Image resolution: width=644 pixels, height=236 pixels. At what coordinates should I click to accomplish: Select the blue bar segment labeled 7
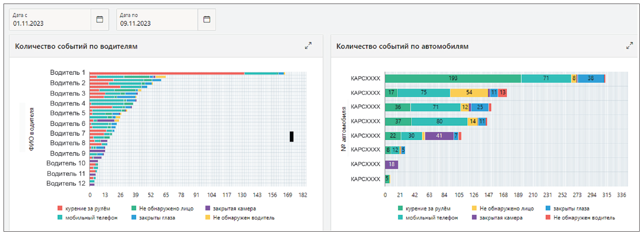point(456,136)
